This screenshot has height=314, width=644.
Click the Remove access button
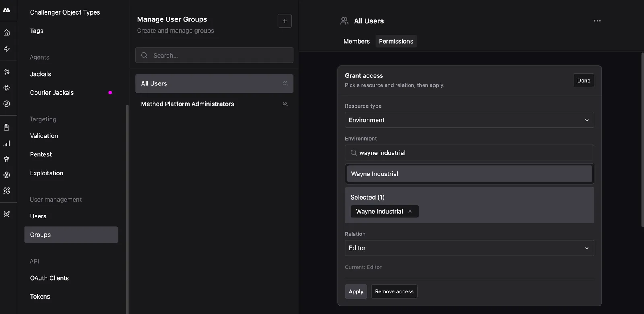[x=394, y=291]
